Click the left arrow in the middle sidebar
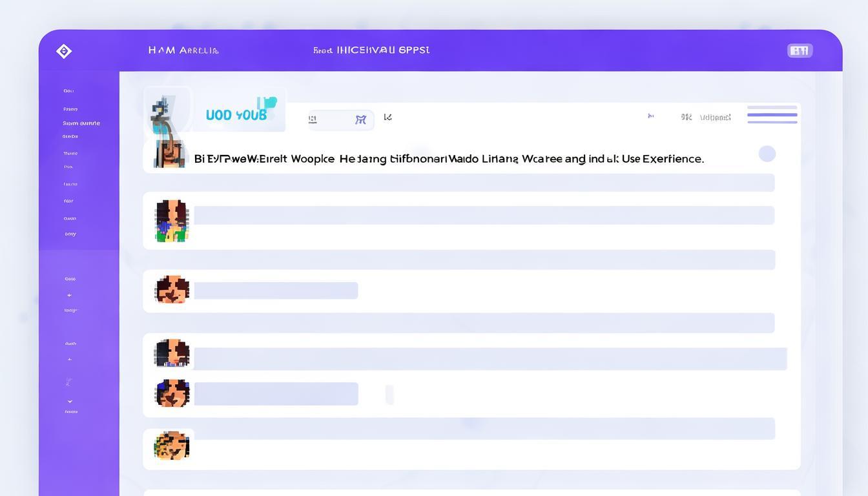 pos(69,295)
